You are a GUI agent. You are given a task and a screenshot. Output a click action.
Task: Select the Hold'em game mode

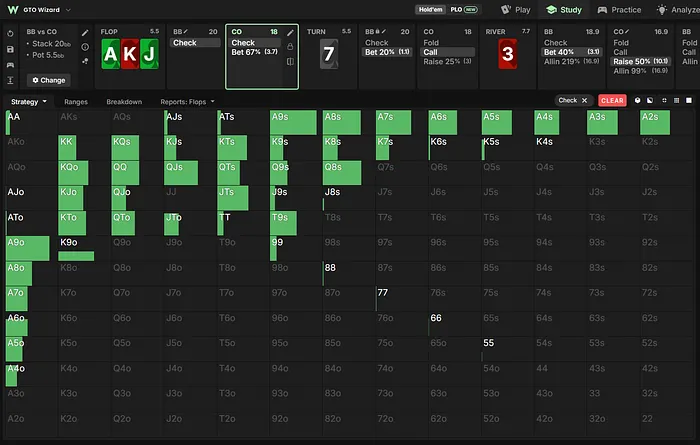click(x=430, y=9)
